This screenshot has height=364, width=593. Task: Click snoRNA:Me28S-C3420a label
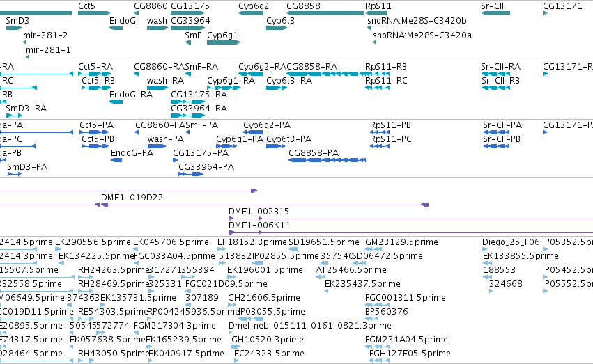(422, 35)
